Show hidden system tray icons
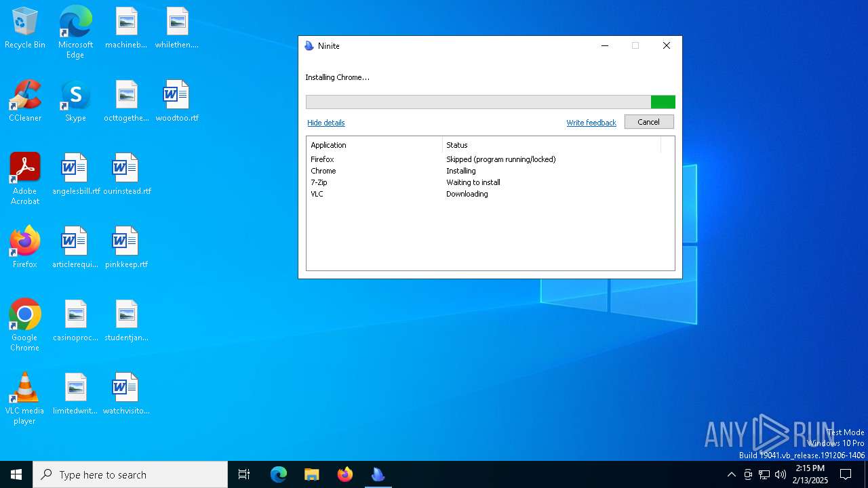 (731, 474)
